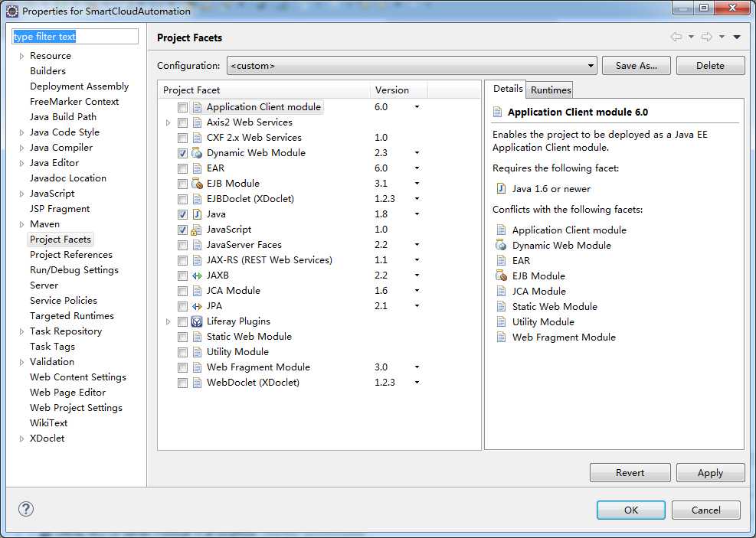Expand the Axis2 Web Services facet
Screen dimensions: 756x538
[x=168, y=122]
